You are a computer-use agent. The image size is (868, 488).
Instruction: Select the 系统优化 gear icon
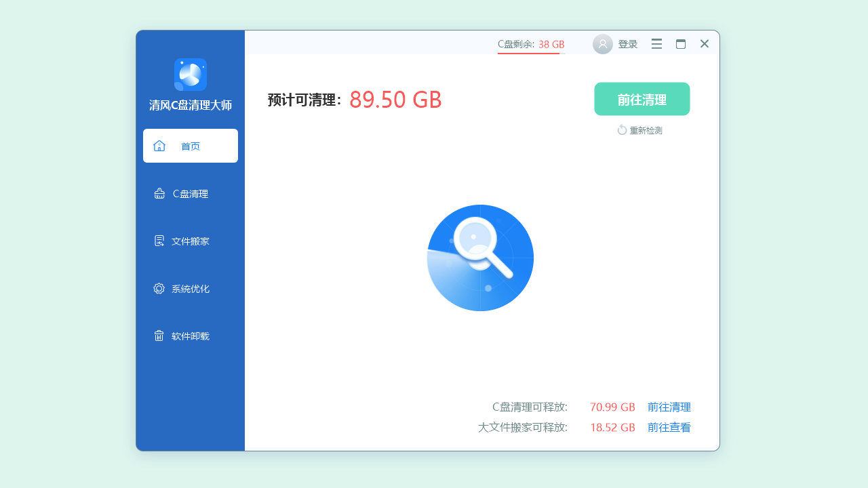[159, 288]
